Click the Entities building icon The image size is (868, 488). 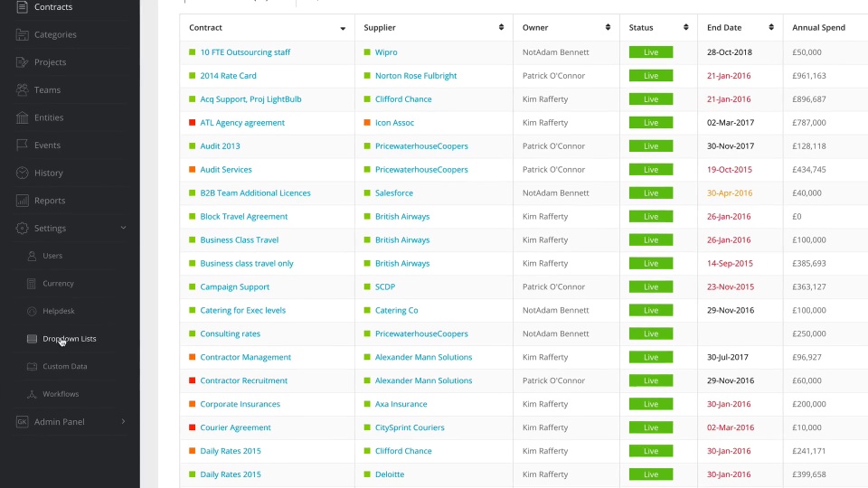click(22, 117)
